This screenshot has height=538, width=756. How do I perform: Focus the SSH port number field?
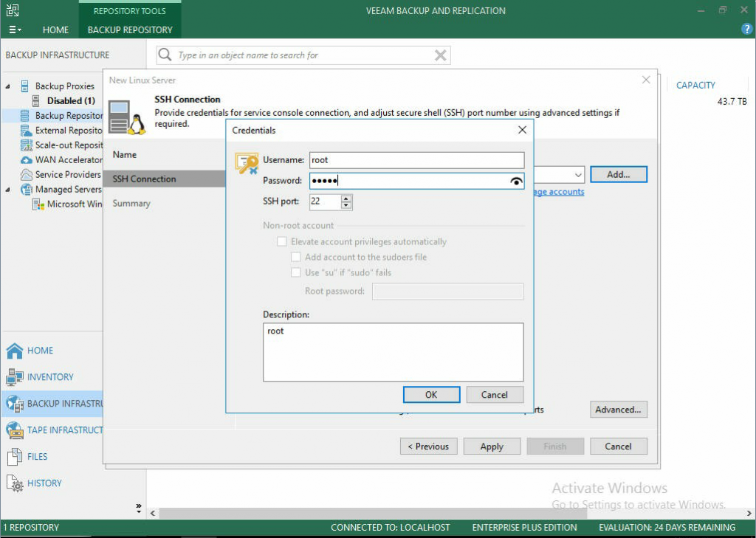coord(326,201)
